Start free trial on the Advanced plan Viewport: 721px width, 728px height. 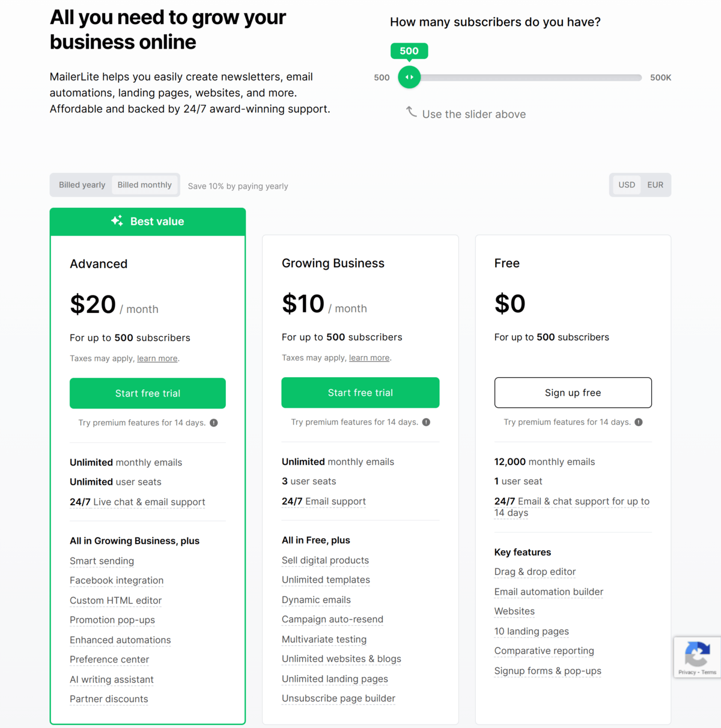[147, 393]
